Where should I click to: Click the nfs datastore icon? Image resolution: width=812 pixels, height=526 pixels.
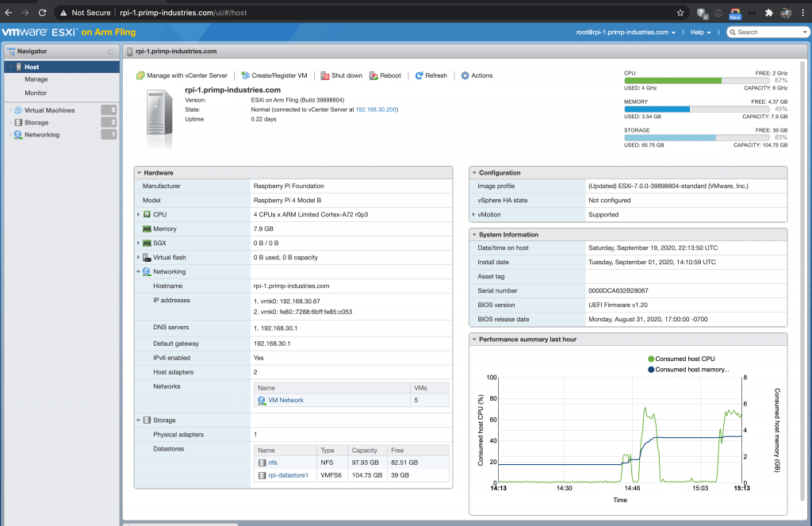(x=262, y=463)
